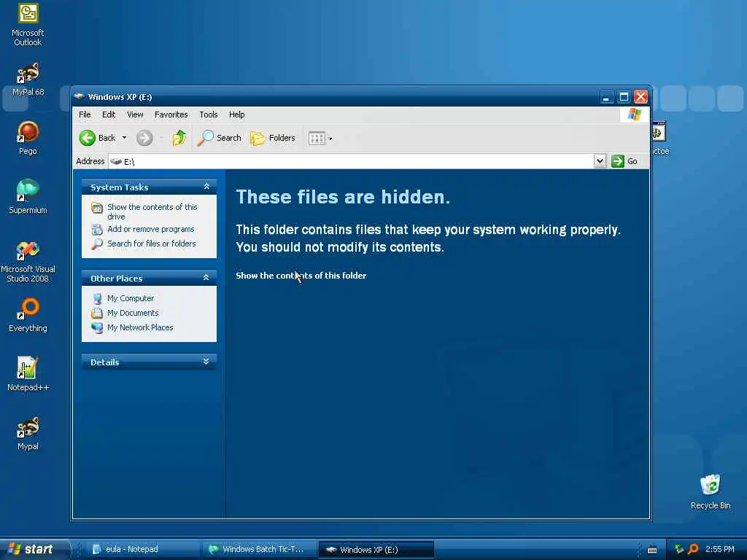The image size is (747, 560).
Task: Collapse the System Tasks panel
Action: [x=206, y=187]
